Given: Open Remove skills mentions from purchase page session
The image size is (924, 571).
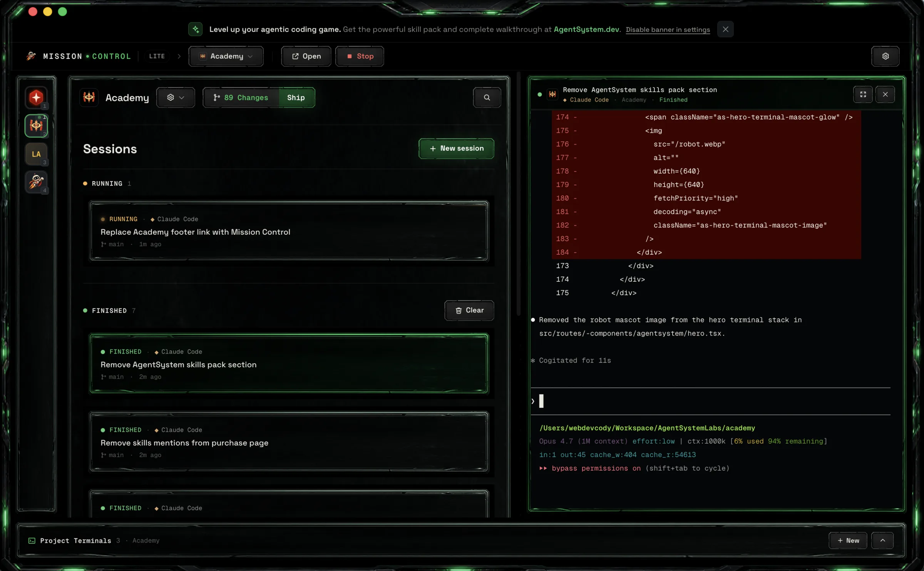Looking at the screenshot, I should [x=289, y=441].
